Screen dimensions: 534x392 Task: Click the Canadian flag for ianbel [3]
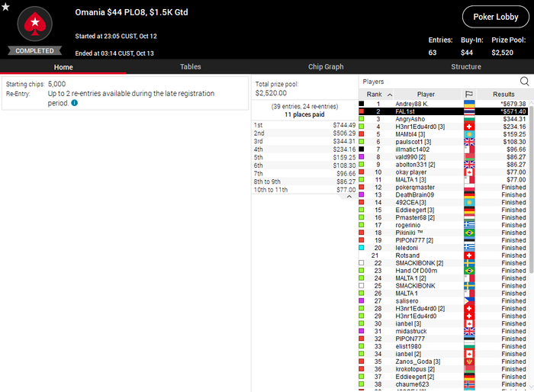[469, 324]
